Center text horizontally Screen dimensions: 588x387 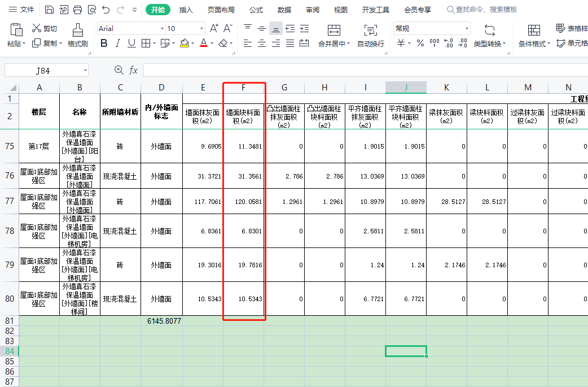click(262, 44)
